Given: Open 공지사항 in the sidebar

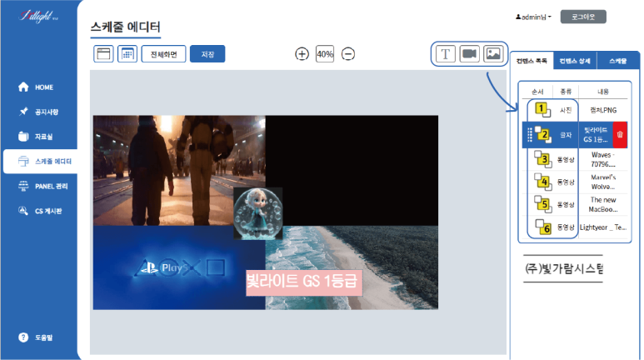Looking at the screenshot, I should tap(38, 112).
